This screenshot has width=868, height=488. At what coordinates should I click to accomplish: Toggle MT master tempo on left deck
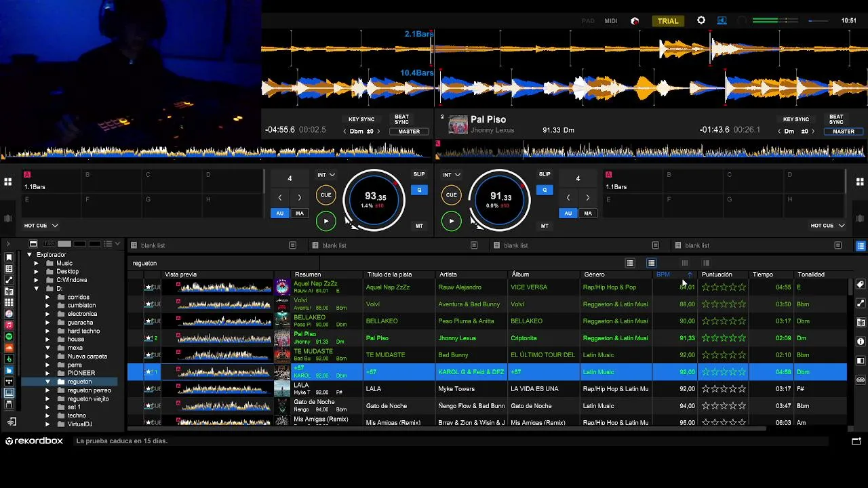click(x=419, y=226)
